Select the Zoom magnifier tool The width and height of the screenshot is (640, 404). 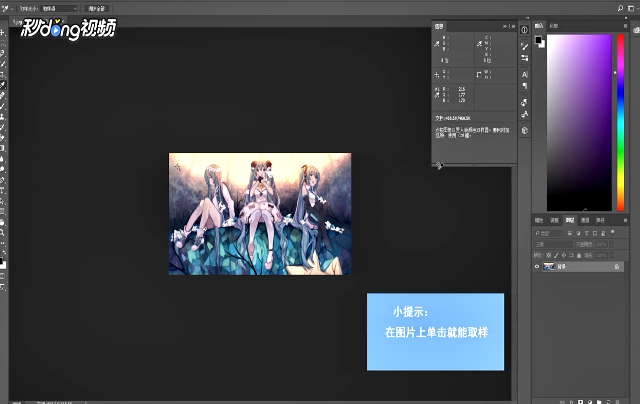tap(2, 233)
